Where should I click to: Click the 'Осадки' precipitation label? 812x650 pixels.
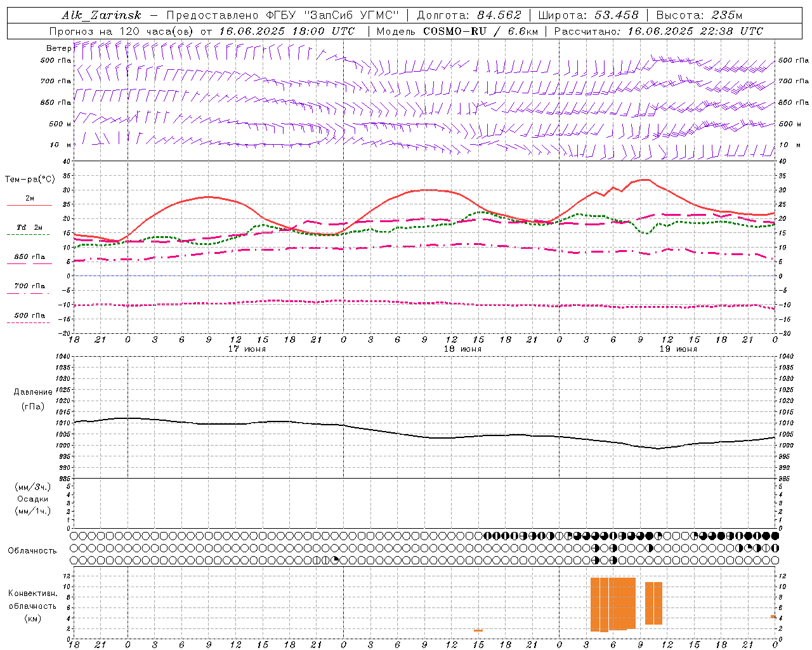coord(32,499)
